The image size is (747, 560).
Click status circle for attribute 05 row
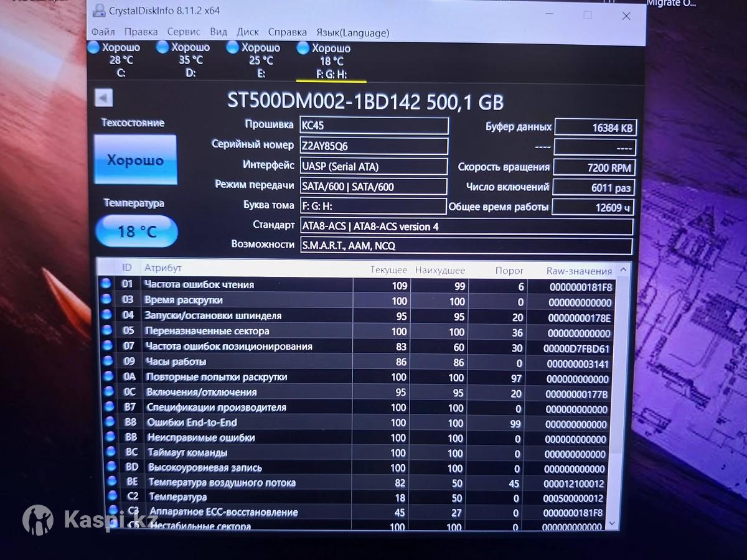[106, 330]
